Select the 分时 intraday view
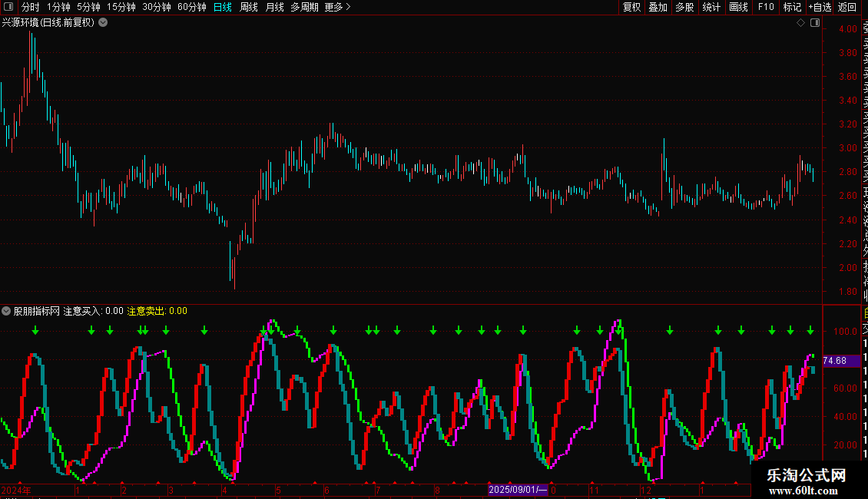Viewport: 868px width, 499px height. pyautogui.click(x=30, y=7)
